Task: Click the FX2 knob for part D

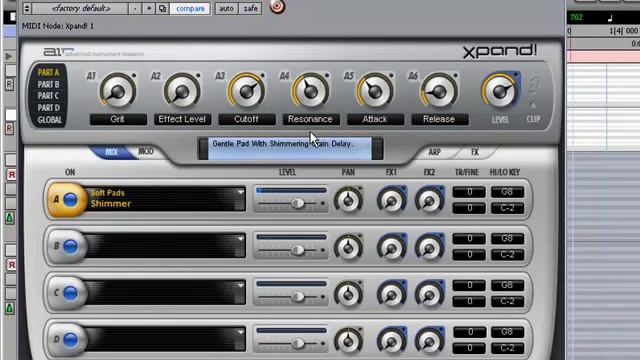Action: (x=429, y=340)
